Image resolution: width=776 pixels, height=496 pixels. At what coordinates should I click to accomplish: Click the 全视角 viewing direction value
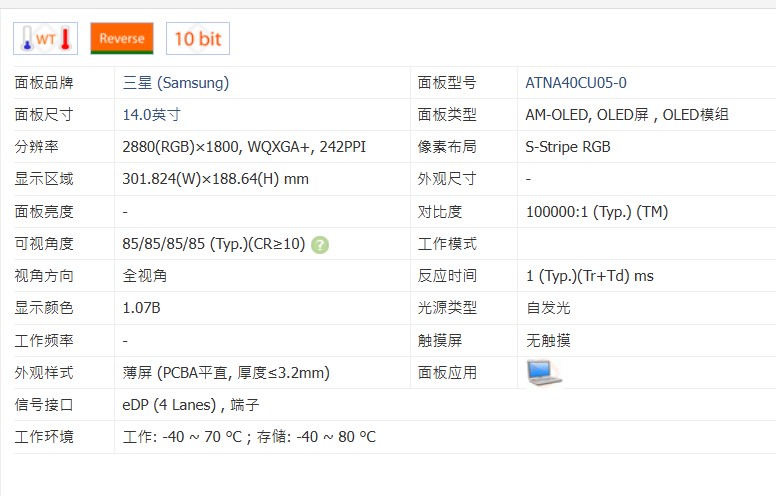click(144, 276)
